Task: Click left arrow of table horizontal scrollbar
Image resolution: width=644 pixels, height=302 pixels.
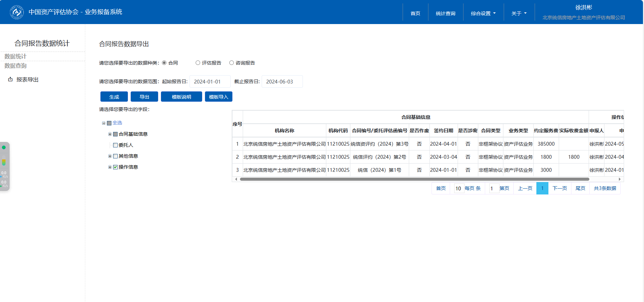Action: pos(236,179)
